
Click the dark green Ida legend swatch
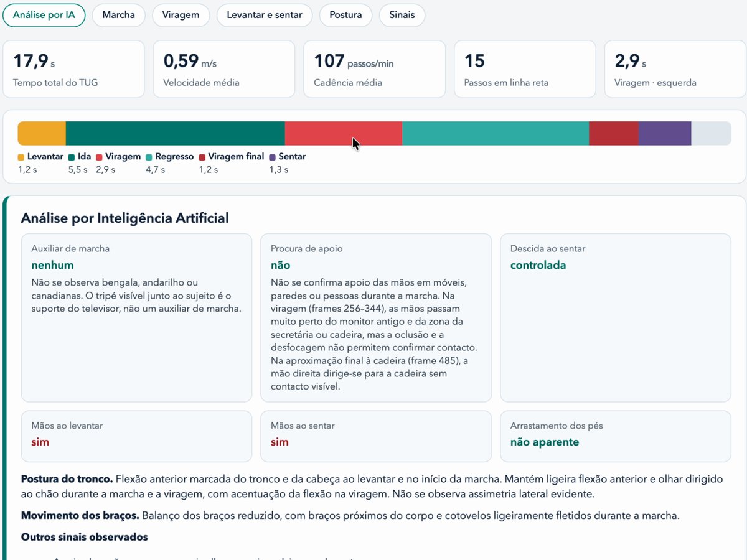click(x=72, y=157)
